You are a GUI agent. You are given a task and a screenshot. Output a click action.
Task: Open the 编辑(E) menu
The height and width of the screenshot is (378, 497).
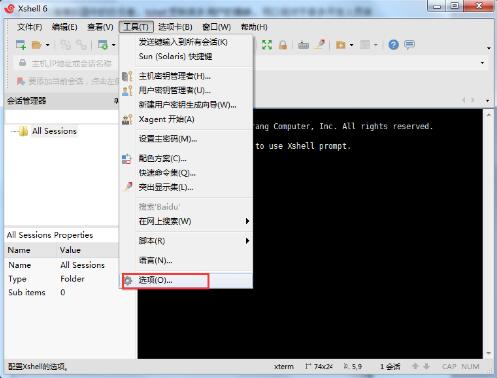[x=65, y=27]
